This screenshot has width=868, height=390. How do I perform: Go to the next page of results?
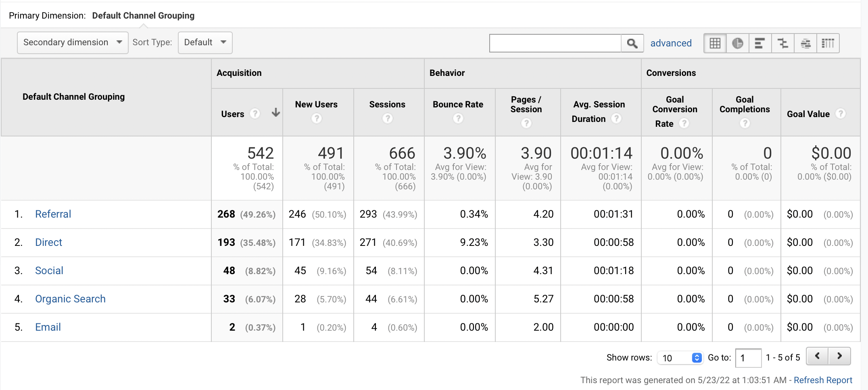coord(839,356)
